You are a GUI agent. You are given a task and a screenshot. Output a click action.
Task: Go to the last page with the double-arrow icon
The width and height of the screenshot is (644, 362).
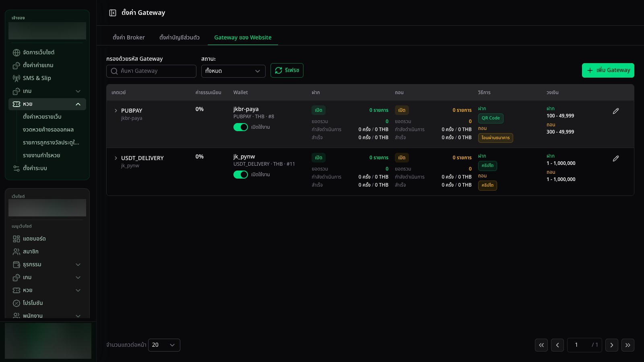coord(628,345)
